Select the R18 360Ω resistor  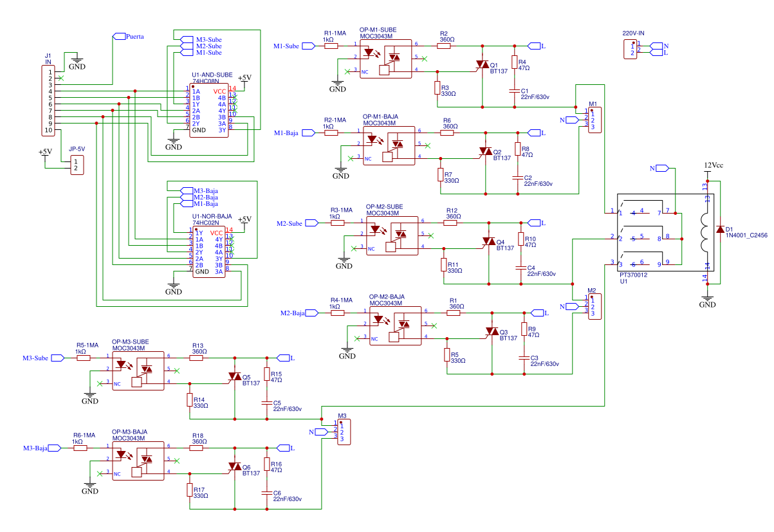point(196,447)
